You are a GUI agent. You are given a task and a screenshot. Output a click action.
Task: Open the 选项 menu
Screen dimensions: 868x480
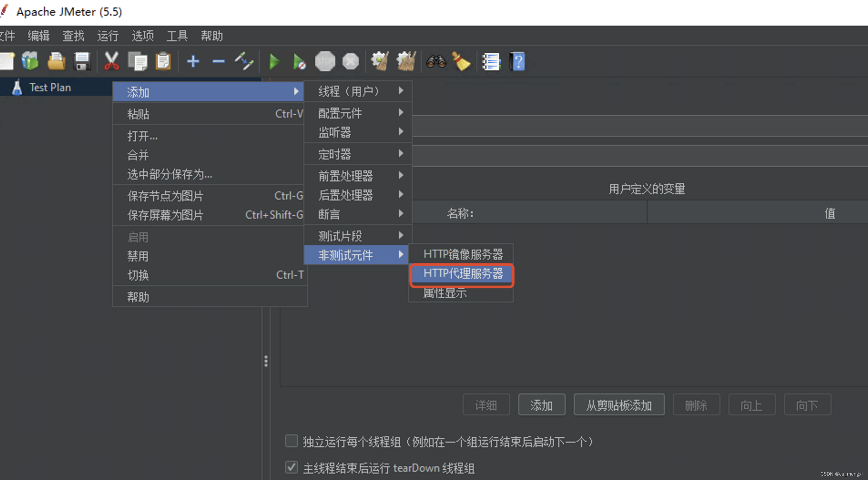point(142,36)
